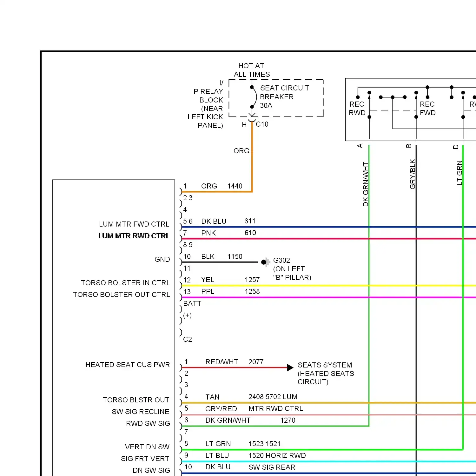Screen dimensions: 476x476
Task: Click the arrowhead ending the RED/WHT wire
Action: coord(290,368)
